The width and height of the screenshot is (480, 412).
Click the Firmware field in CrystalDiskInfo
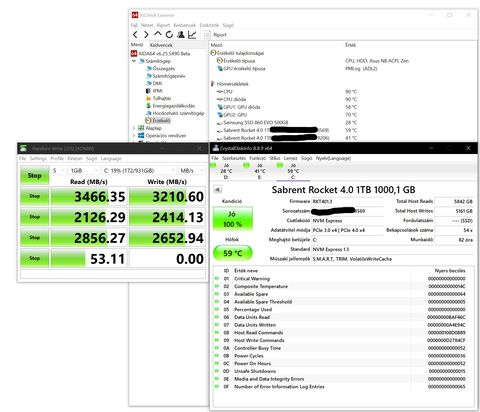pos(348,201)
